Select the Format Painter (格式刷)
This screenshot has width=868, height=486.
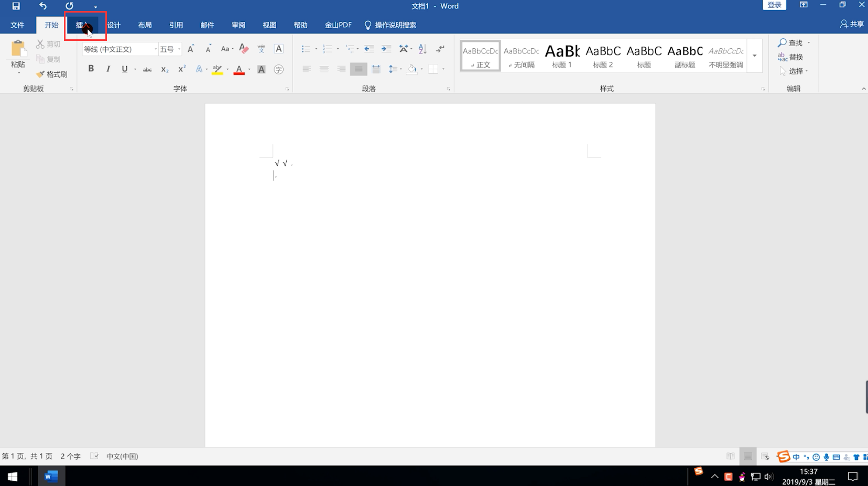click(x=51, y=74)
